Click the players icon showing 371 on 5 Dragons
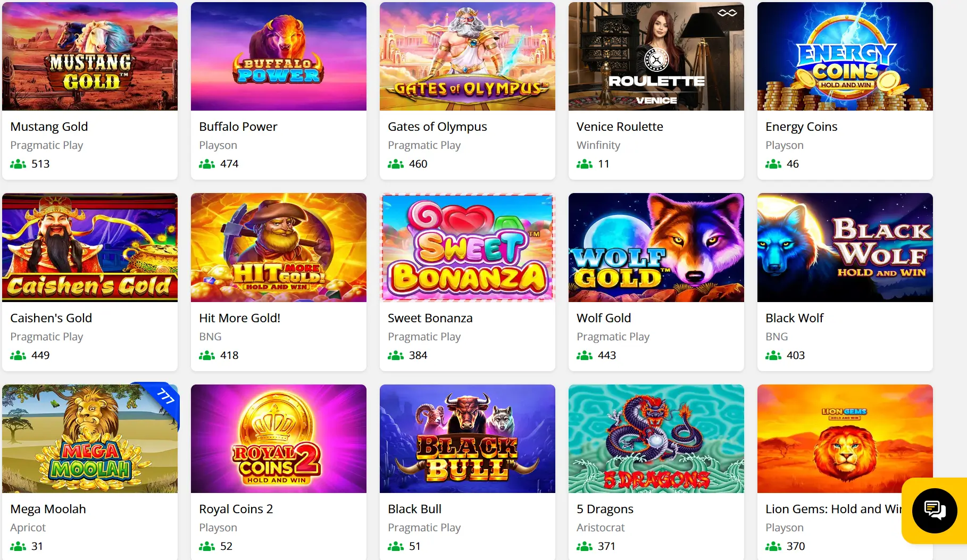This screenshot has height=560, width=967. point(585,546)
